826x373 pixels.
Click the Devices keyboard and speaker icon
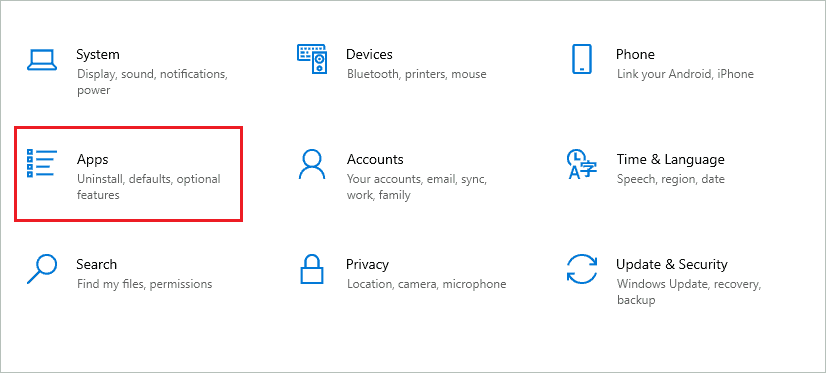[x=312, y=58]
